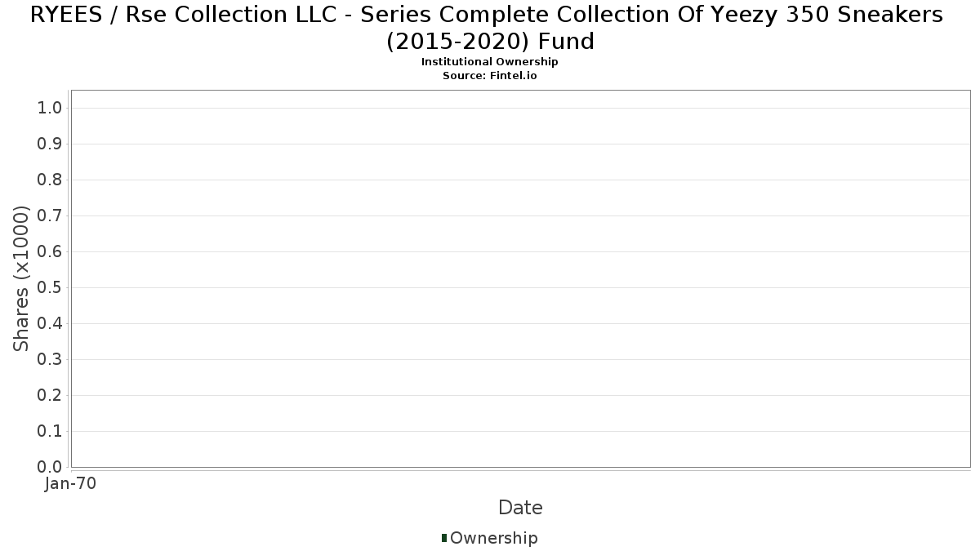Select the Jan-70 x-axis tick label
This screenshot has height=551, width=980.
(71, 484)
